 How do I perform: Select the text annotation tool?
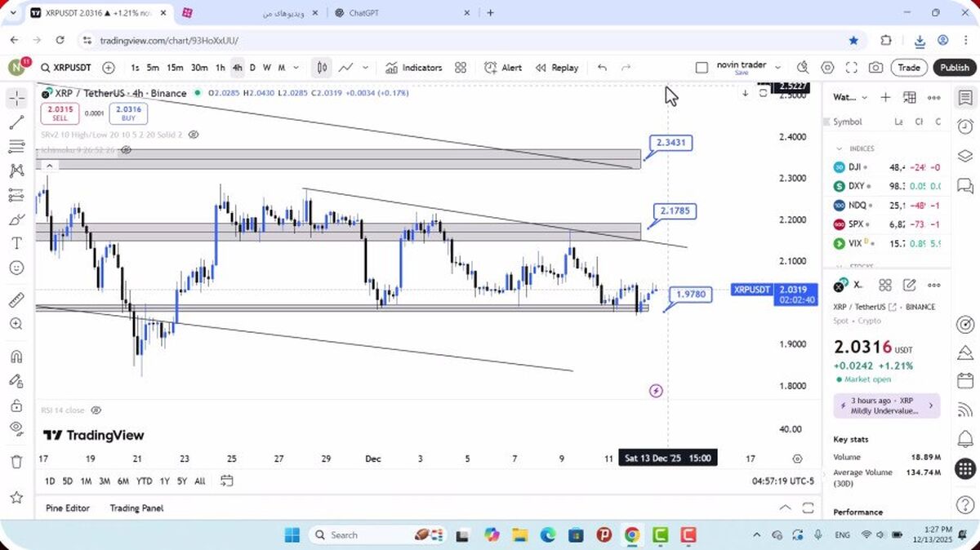tap(16, 243)
